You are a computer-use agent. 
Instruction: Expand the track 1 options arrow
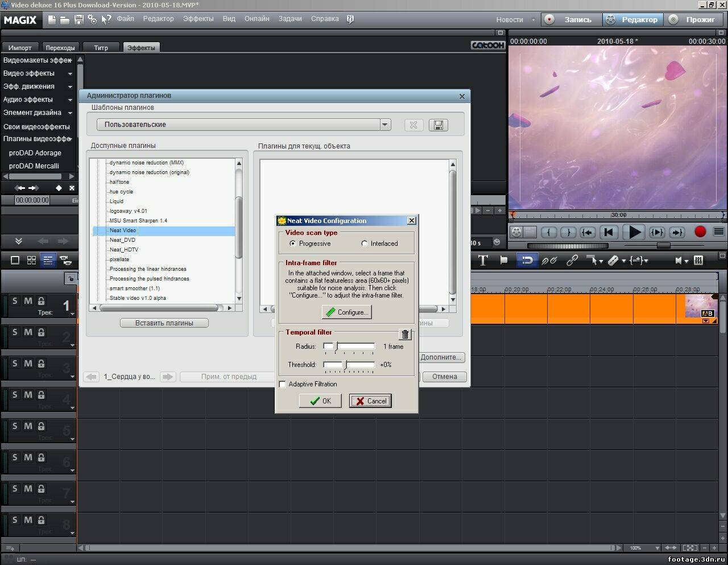coord(72,314)
